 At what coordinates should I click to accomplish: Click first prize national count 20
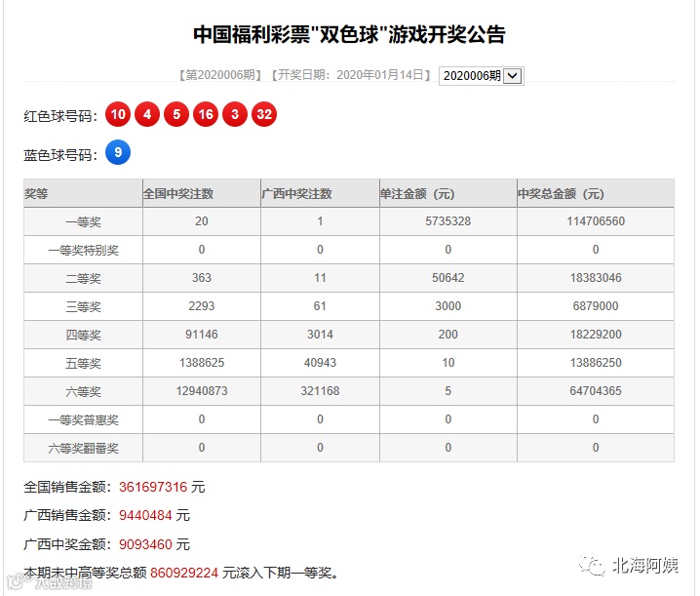[202, 221]
